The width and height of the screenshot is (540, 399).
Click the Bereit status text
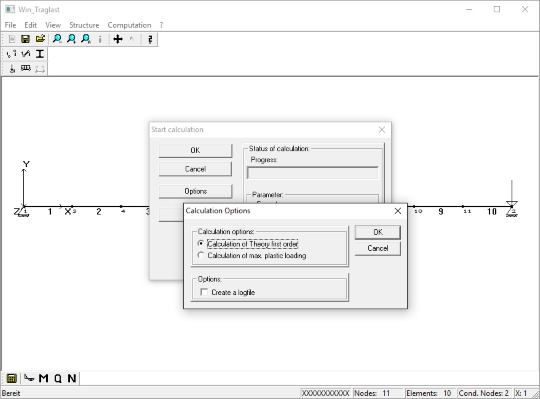click(x=11, y=393)
